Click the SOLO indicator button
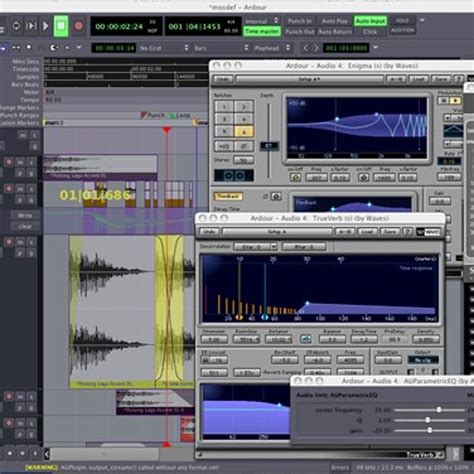The width and height of the screenshot is (474, 474). tap(402, 21)
